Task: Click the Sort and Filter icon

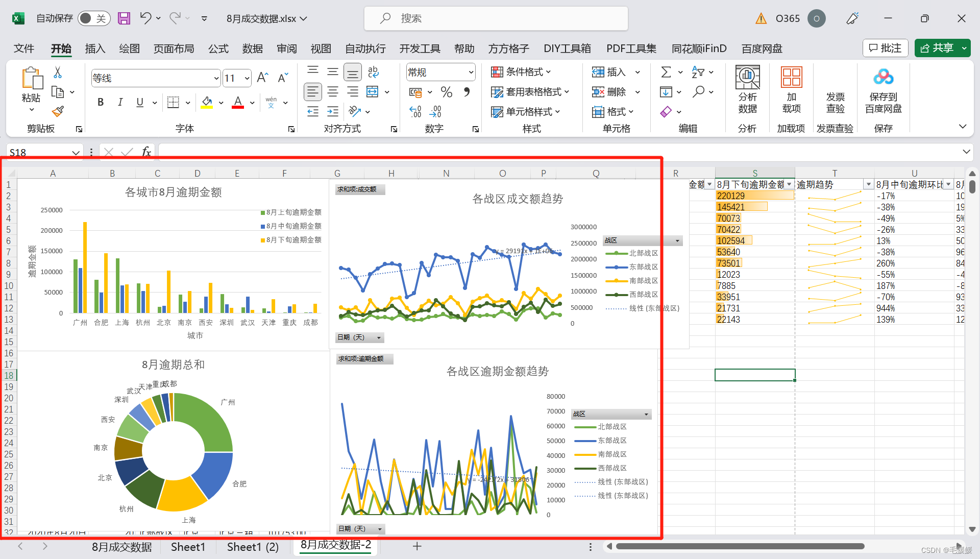Action: coord(698,72)
